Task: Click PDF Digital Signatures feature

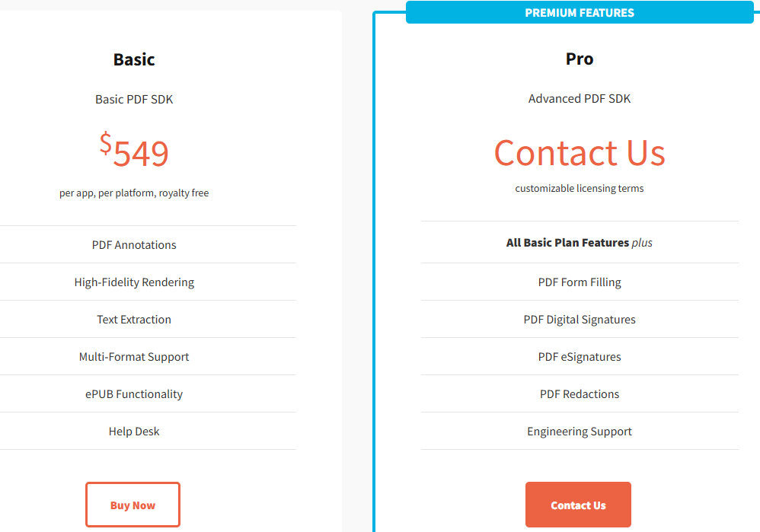Action: 580,320
